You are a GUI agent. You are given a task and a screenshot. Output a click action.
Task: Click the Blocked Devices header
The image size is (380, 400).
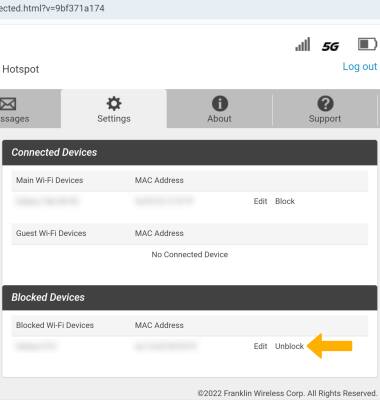tap(190, 298)
